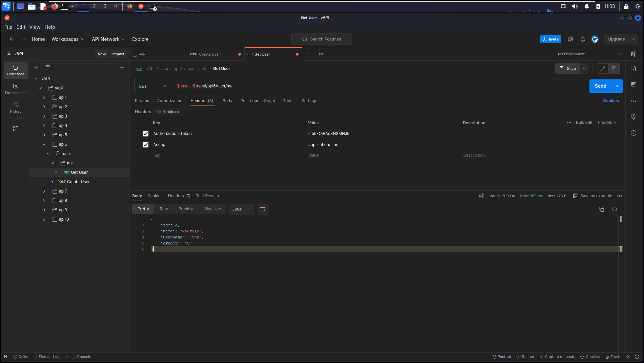Open the related requests lightbulb icon
644x363 pixels.
(634, 117)
